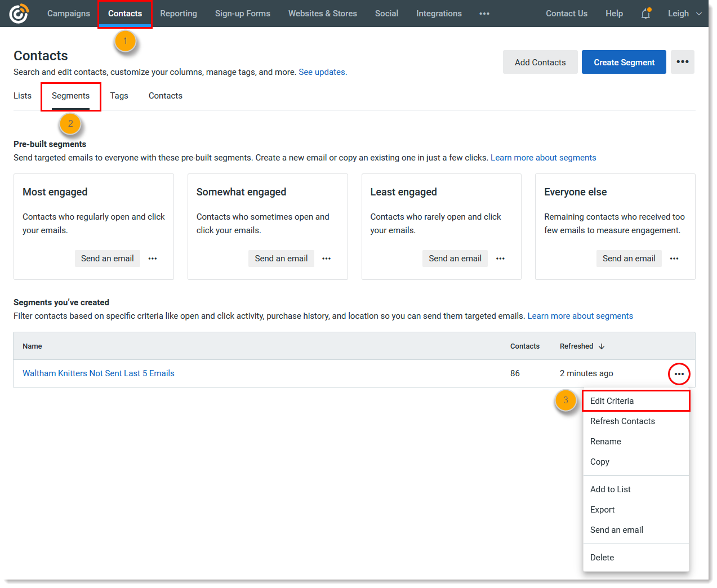717x588 pixels.
Task: Click the Constant Contact logo
Action: [19, 13]
